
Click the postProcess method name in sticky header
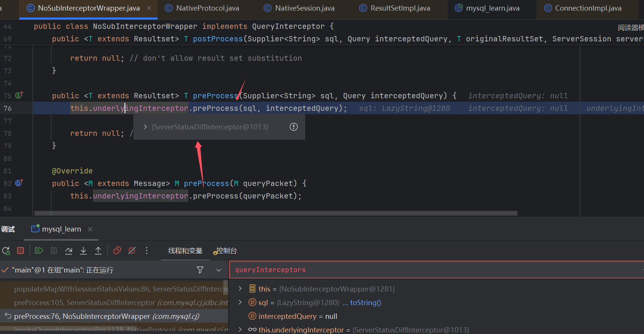click(x=218, y=39)
